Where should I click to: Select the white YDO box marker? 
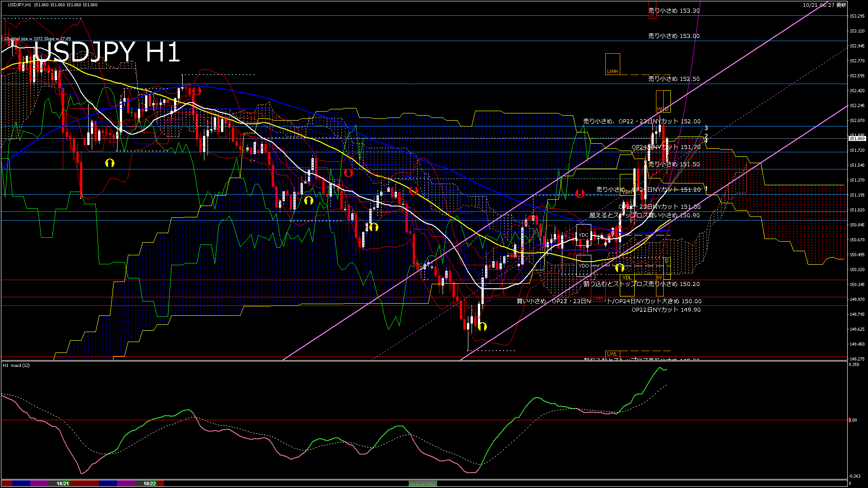tap(584, 266)
